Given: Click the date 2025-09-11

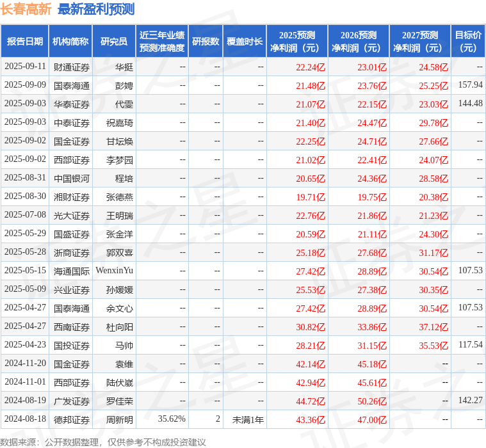Looking at the screenshot, I should point(25,67).
